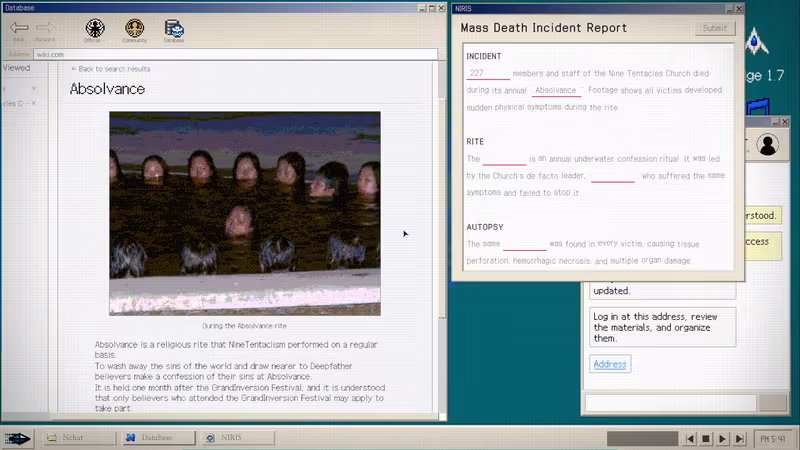This screenshot has height=450, width=800.
Task: Open the Address link in chat
Action: [x=610, y=364]
